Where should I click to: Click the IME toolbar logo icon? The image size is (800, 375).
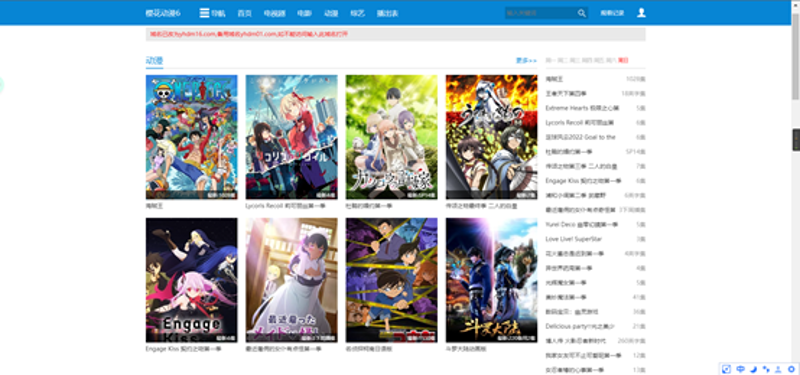point(727,369)
